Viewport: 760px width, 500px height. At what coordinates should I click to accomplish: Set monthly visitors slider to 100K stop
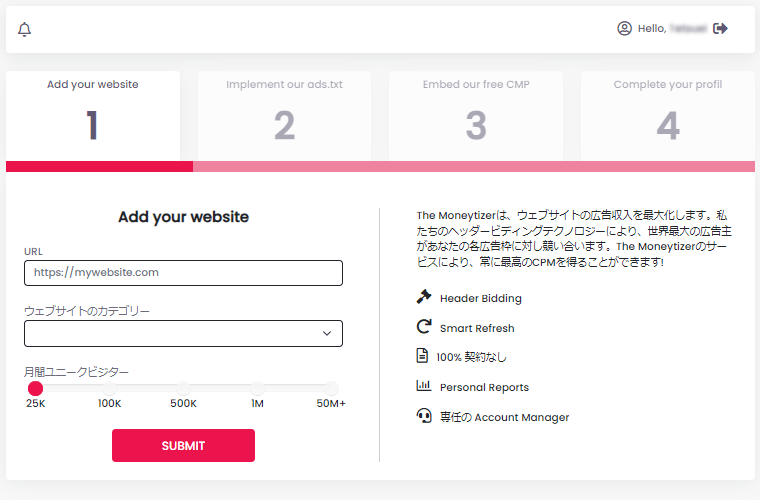coord(110,388)
